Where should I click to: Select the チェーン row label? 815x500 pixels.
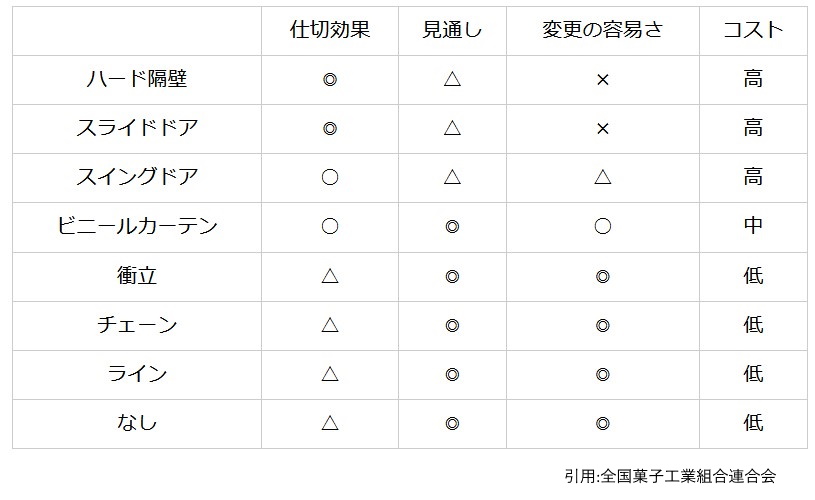[137, 325]
